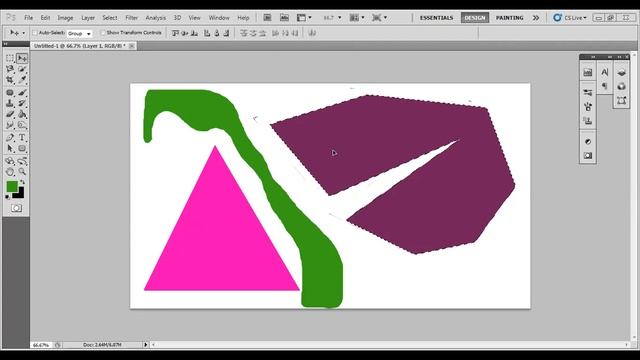The height and width of the screenshot is (360, 640).
Task: Enable Show Transform Controls checkbox
Action: pyautogui.click(x=103, y=33)
